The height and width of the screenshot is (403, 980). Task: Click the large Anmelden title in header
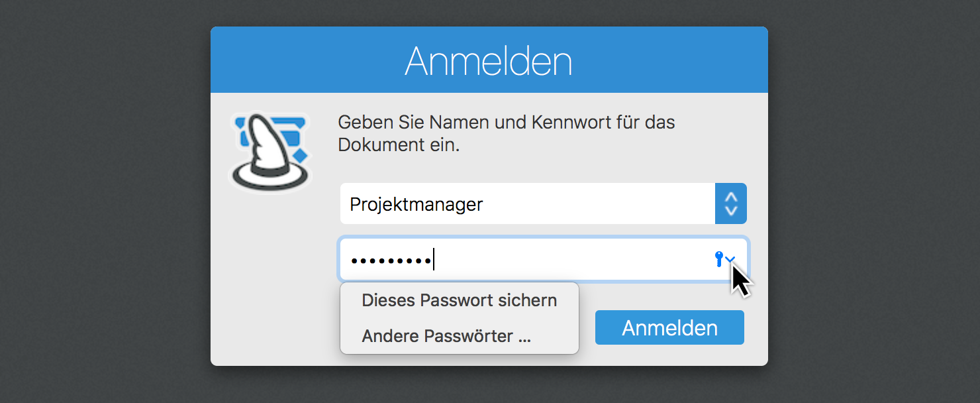[489, 61]
